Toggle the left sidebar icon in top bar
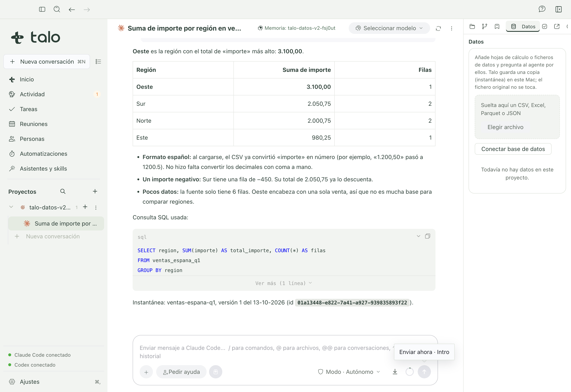The image size is (571, 392). (x=42, y=9)
